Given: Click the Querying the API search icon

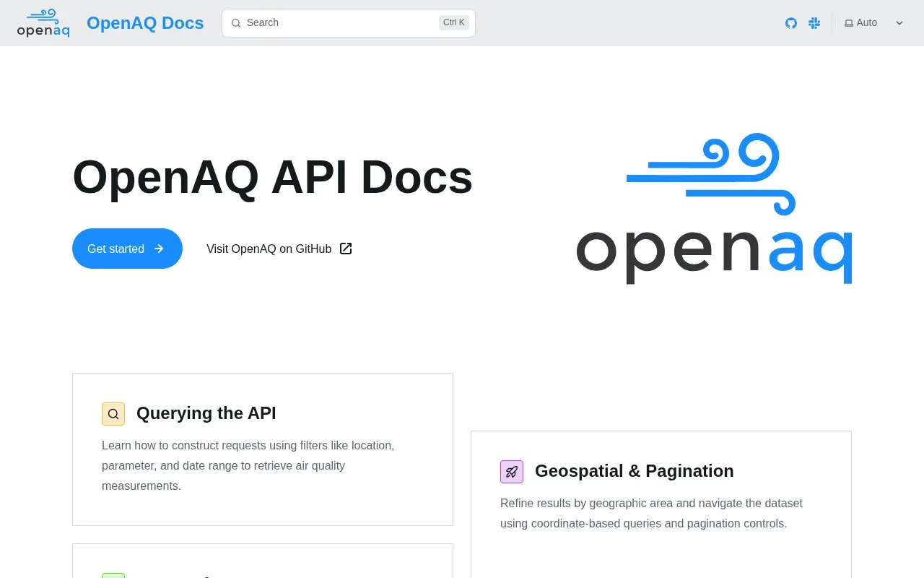Looking at the screenshot, I should [113, 414].
